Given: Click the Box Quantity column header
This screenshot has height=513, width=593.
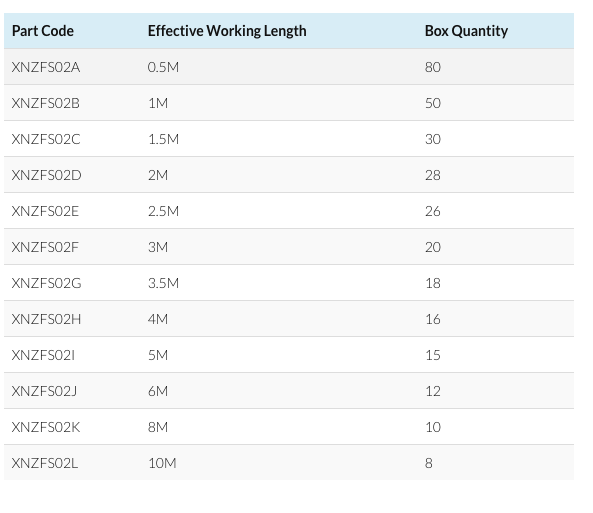Looking at the screenshot, I should (x=466, y=31).
